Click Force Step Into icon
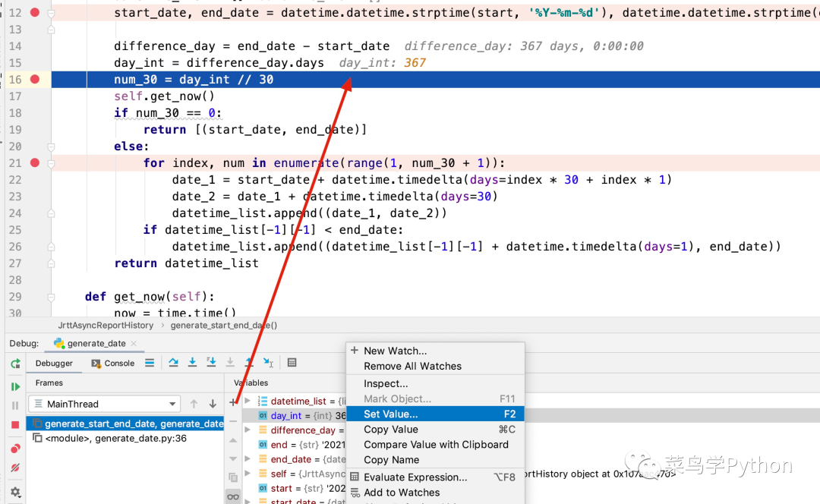The height and width of the screenshot is (504, 820). 230,363
